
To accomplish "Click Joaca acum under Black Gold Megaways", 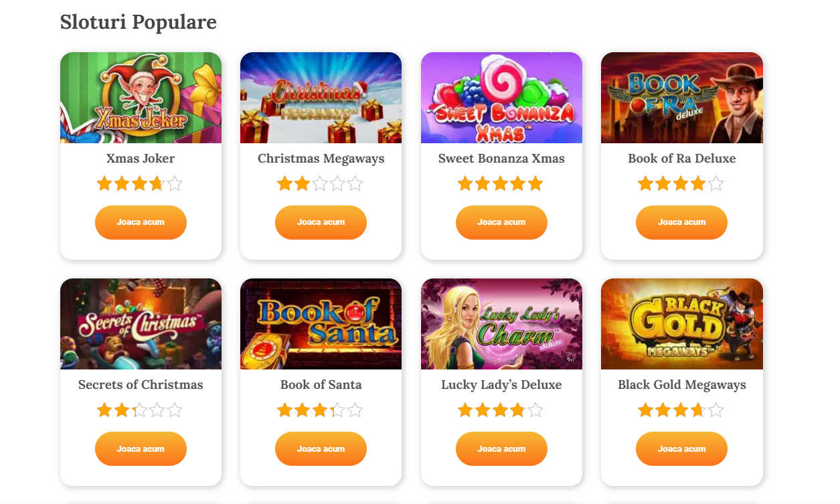I will pyautogui.click(x=681, y=448).
